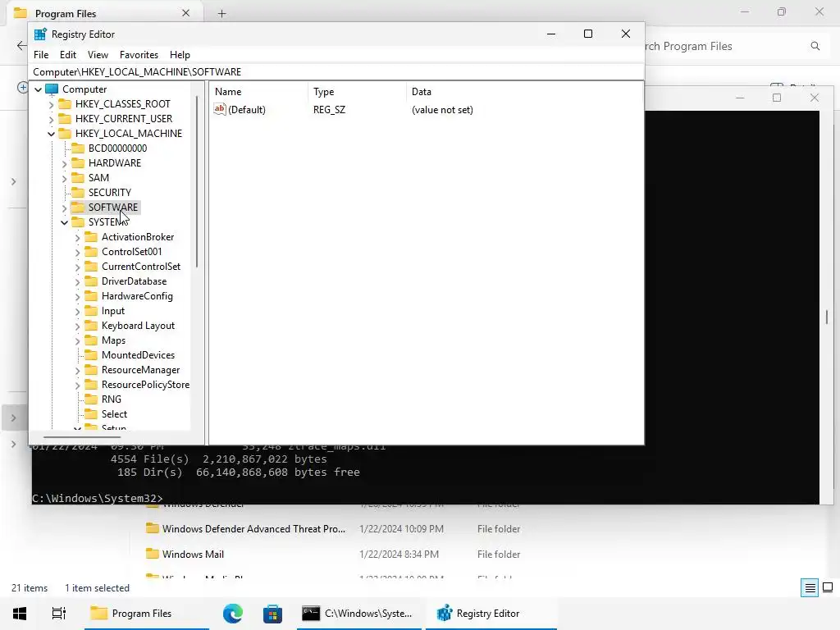Go back in File Explorer navigation
The image size is (840, 630).
click(22, 46)
